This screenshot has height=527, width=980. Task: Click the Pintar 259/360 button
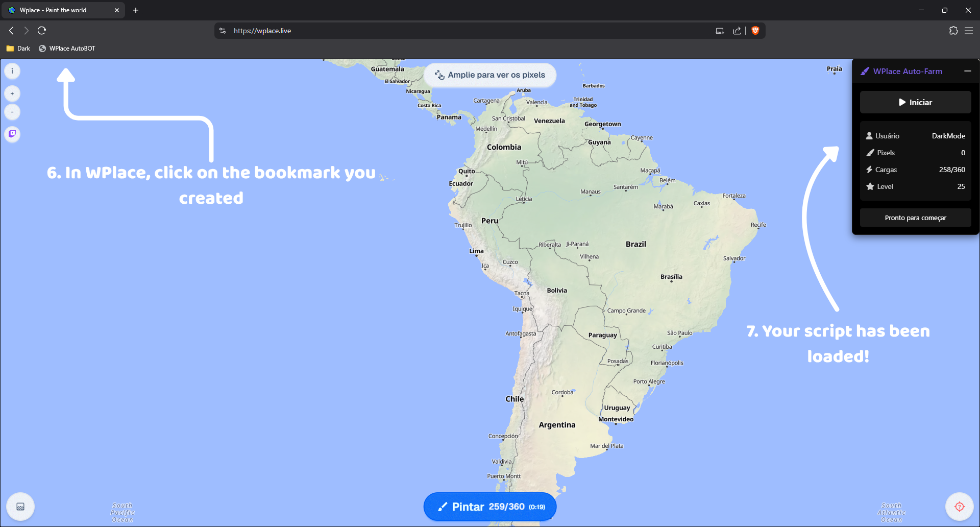490,507
